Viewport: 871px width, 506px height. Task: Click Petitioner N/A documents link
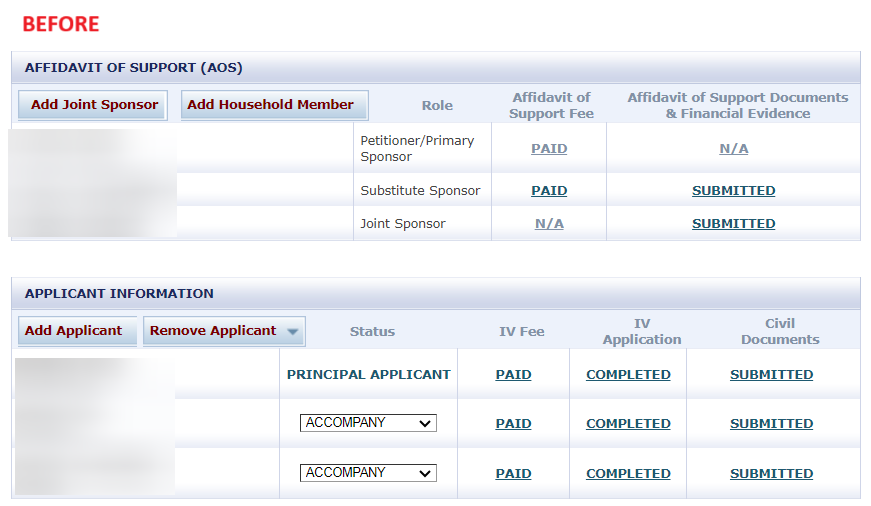coord(733,149)
